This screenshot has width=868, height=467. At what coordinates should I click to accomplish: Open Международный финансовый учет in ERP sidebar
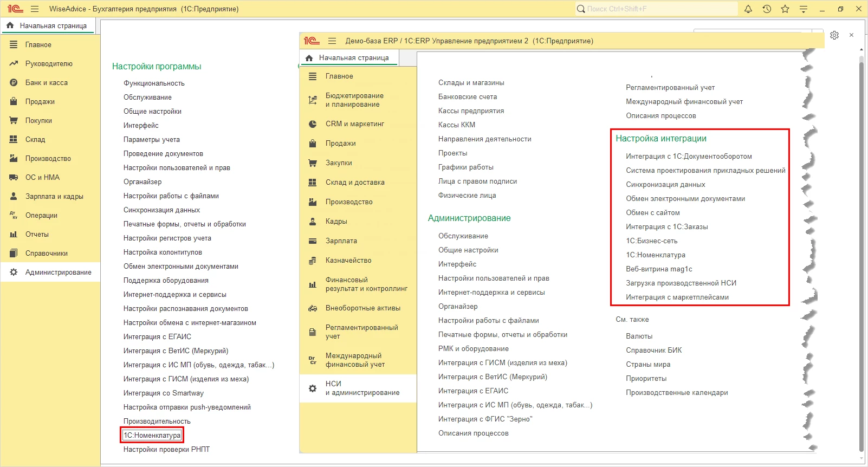pyautogui.click(x=358, y=360)
